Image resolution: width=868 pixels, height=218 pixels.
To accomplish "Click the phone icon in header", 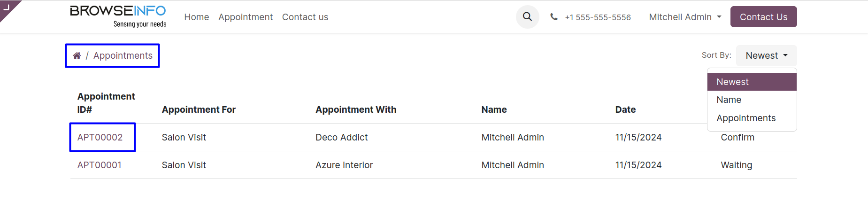I will 554,17.
